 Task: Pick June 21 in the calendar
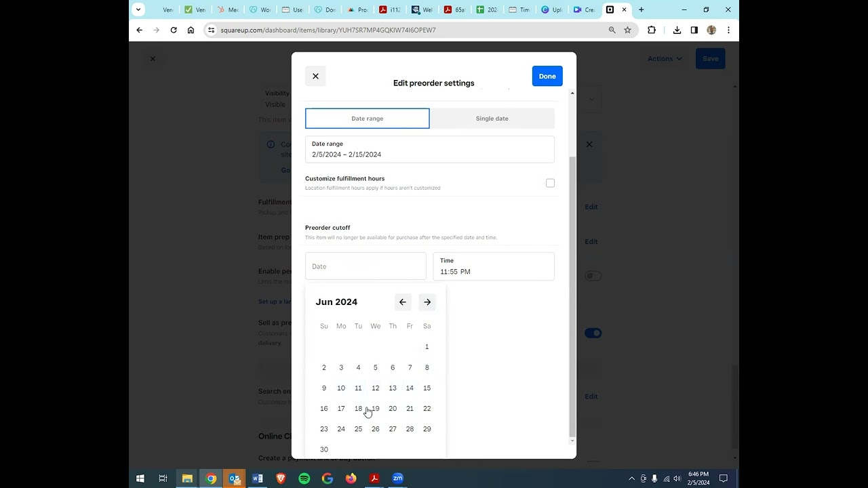coord(410,409)
